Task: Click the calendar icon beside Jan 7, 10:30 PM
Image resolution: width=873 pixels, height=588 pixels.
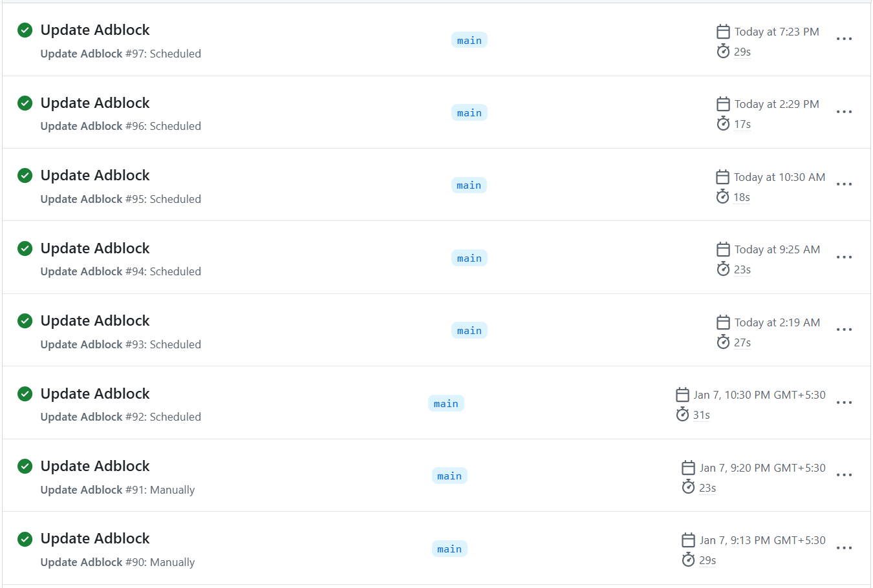Action: (682, 395)
